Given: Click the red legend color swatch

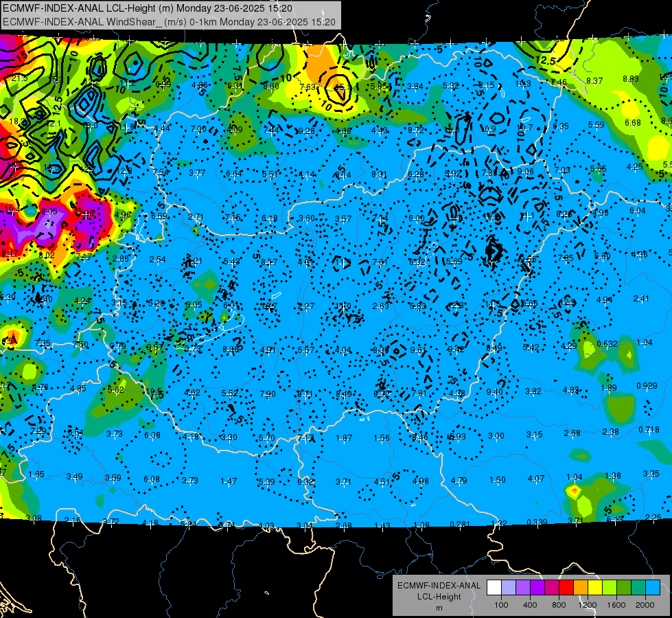Looking at the screenshot, I should [566, 588].
